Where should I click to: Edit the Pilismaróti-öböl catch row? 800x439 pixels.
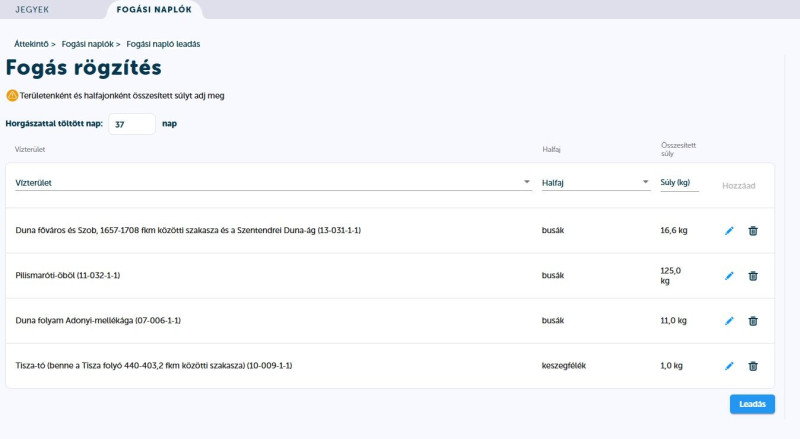(729, 276)
